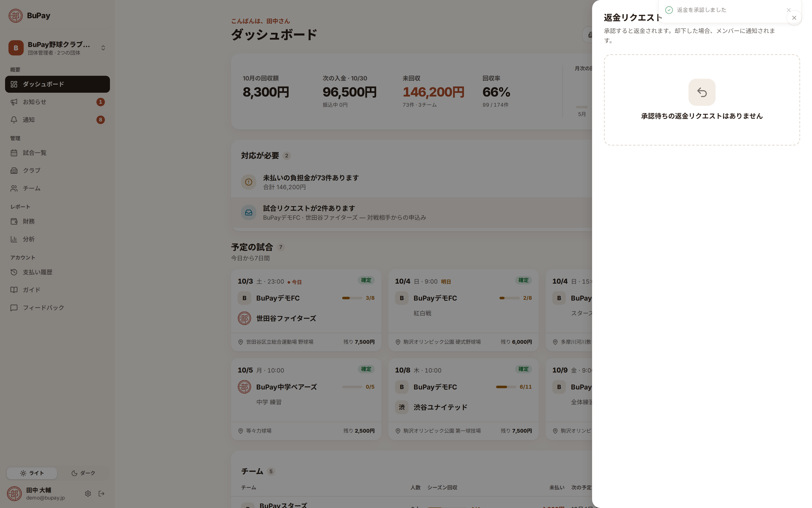Click the 回収率 66% figure

click(x=496, y=92)
